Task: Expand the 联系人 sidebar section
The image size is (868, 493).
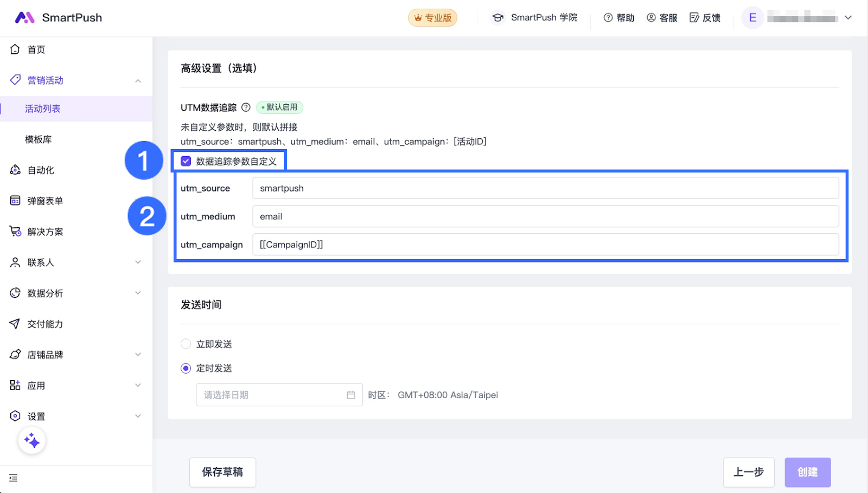Action: pyautogui.click(x=138, y=262)
